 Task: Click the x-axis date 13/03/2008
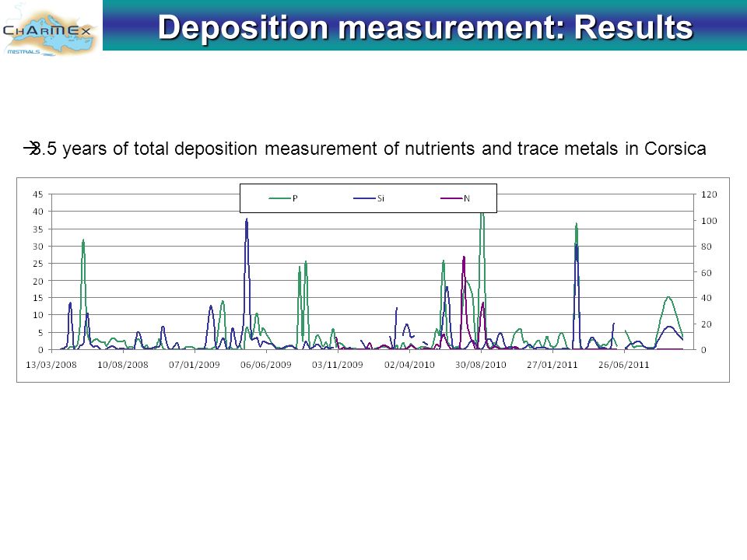click(x=51, y=365)
